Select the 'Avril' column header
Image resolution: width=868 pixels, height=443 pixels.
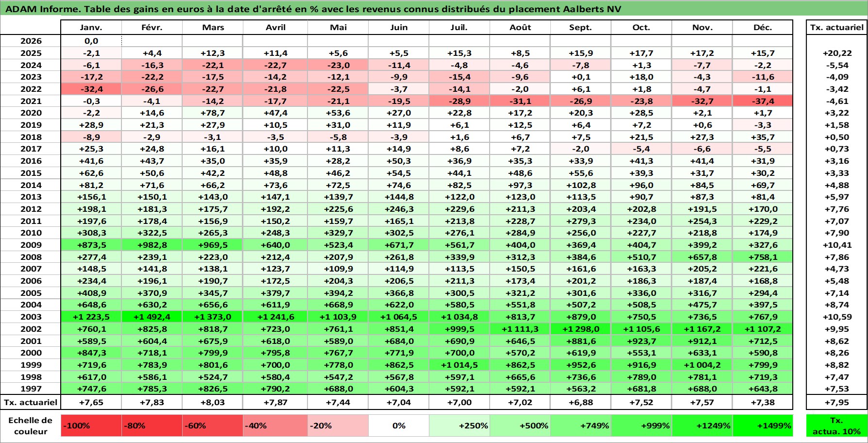point(275,27)
